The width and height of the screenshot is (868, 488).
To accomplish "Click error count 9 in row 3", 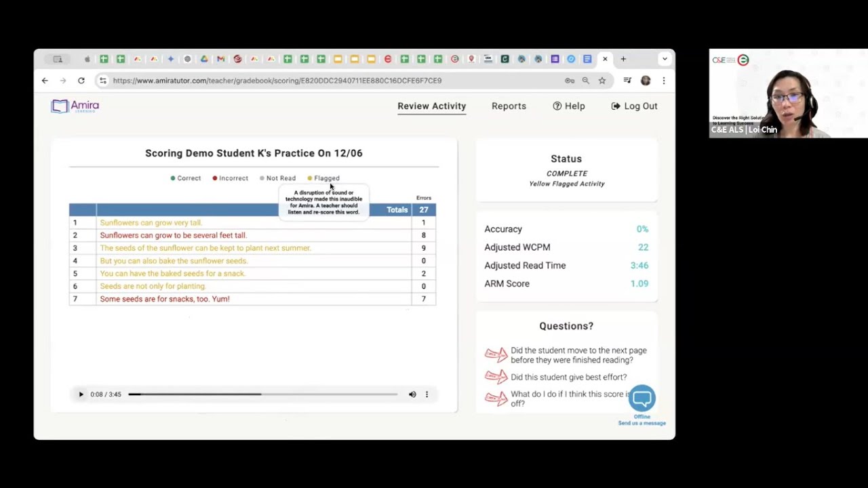I will pos(423,248).
